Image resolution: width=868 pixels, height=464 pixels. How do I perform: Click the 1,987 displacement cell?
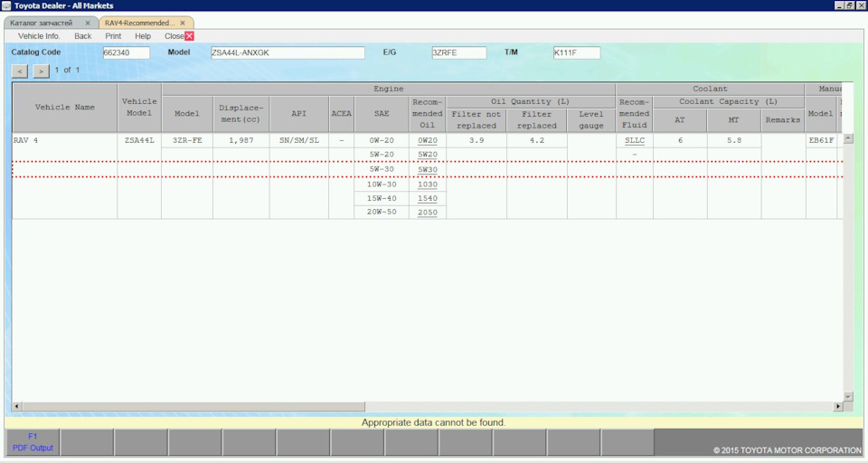coord(241,140)
